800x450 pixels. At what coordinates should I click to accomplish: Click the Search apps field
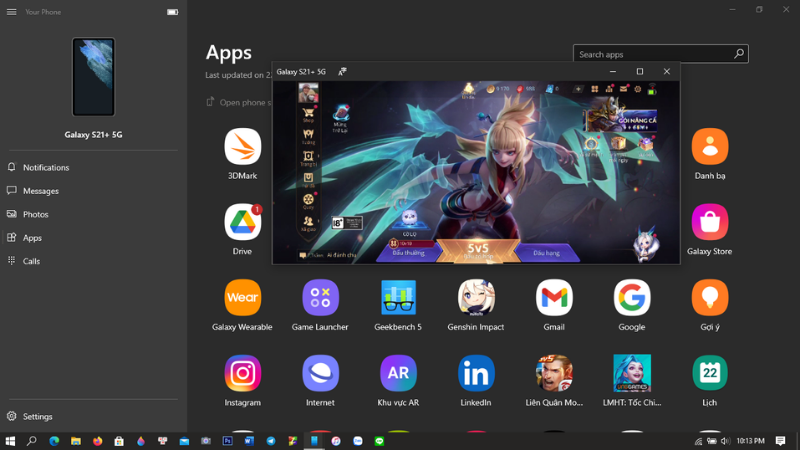tap(661, 54)
